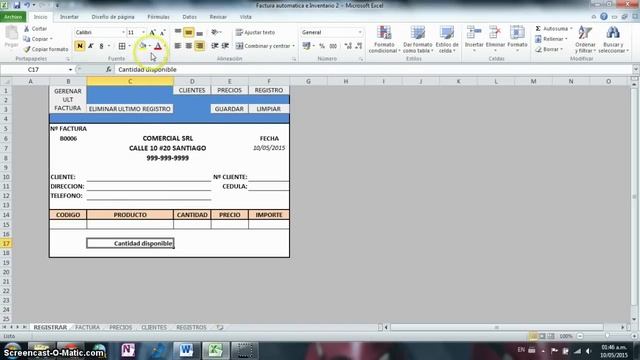Expand the Autosuma dropdown arrow
Screen dimensions: 640x360
[571, 29]
